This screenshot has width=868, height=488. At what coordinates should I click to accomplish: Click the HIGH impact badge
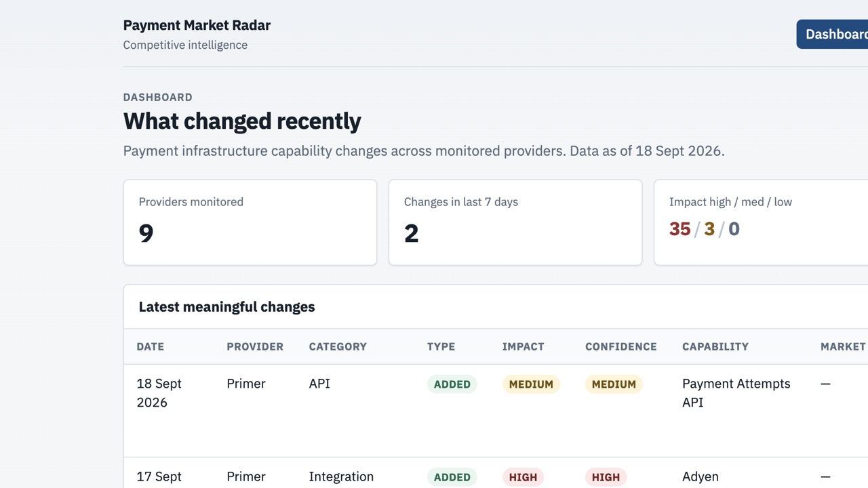pyautogui.click(x=524, y=477)
